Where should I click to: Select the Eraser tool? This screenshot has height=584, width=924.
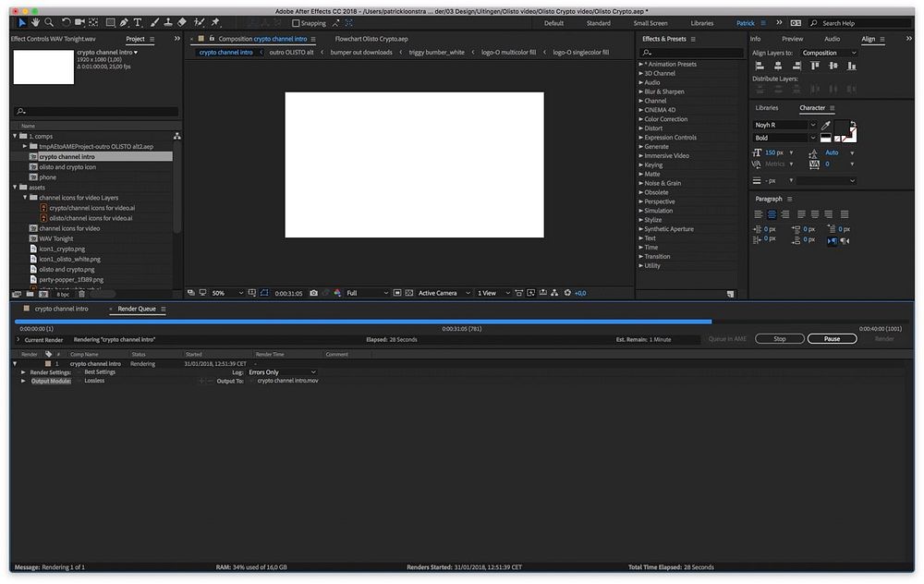182,22
